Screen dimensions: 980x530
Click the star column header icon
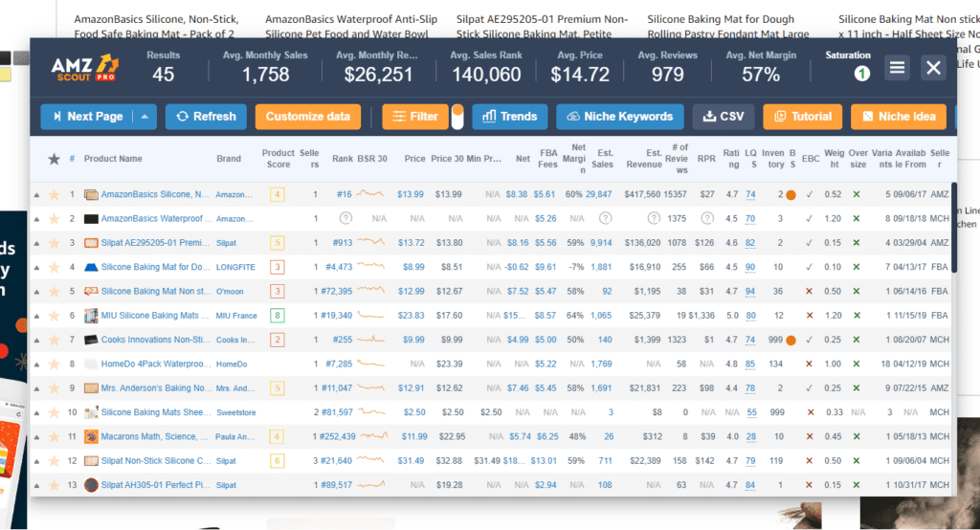[x=55, y=159]
